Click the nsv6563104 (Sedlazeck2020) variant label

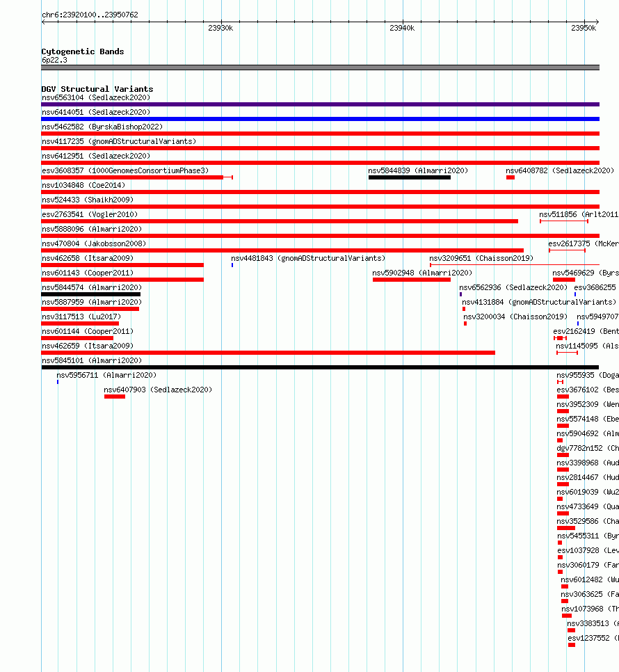click(x=96, y=97)
